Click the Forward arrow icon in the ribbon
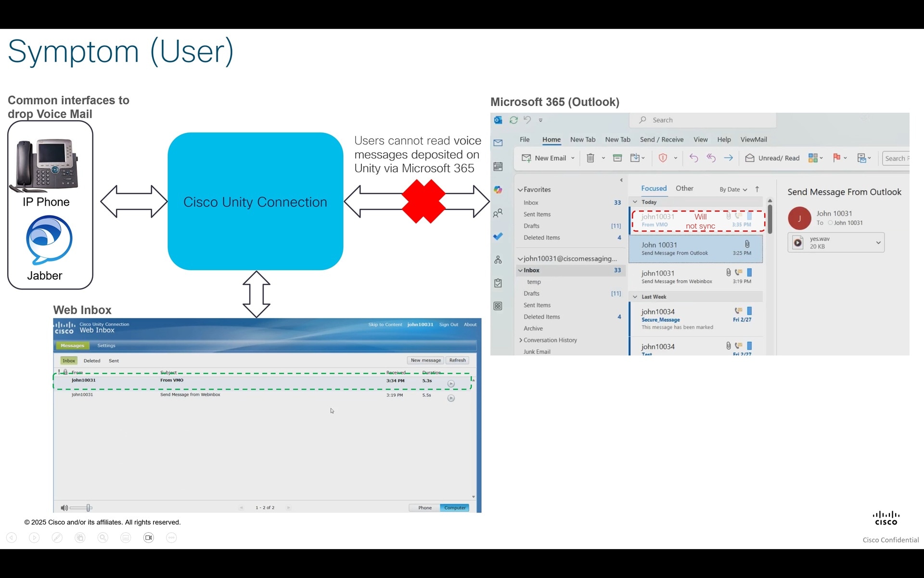The width and height of the screenshot is (924, 578). [x=728, y=158]
